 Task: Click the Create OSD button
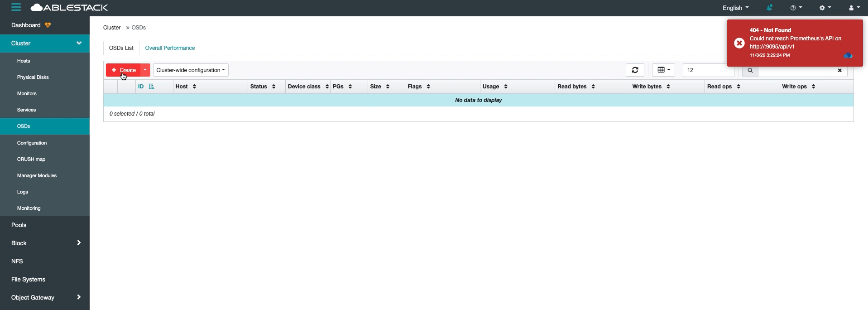click(x=123, y=70)
